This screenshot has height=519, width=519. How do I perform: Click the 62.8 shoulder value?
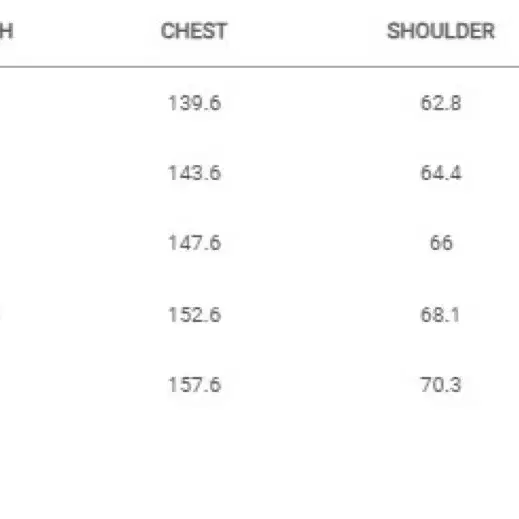(x=441, y=103)
